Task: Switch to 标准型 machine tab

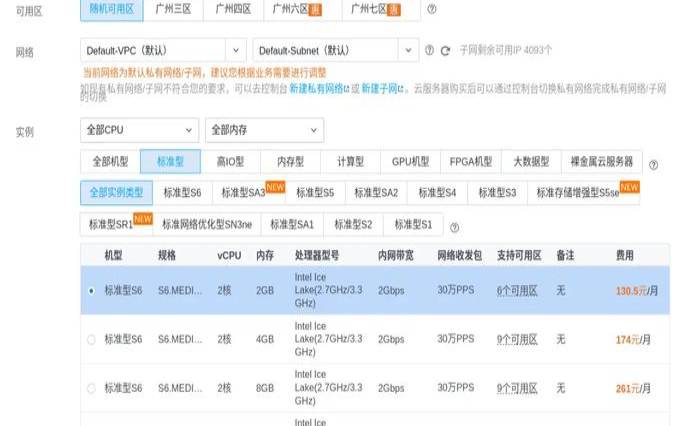Action: click(x=170, y=162)
